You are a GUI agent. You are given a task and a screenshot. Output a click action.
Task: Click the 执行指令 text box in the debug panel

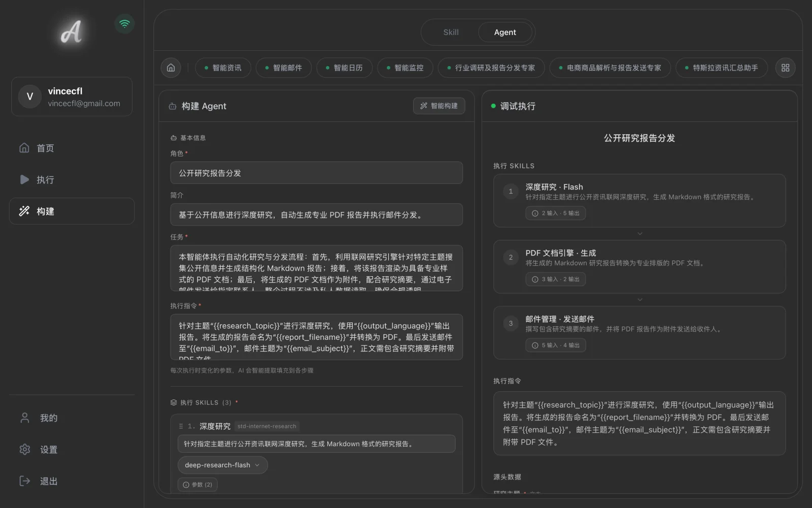click(x=639, y=423)
